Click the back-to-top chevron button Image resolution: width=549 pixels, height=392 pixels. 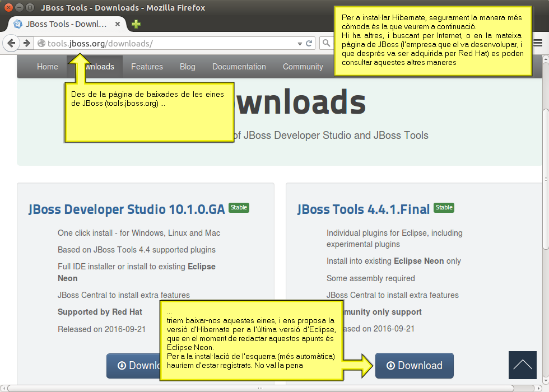(522, 365)
